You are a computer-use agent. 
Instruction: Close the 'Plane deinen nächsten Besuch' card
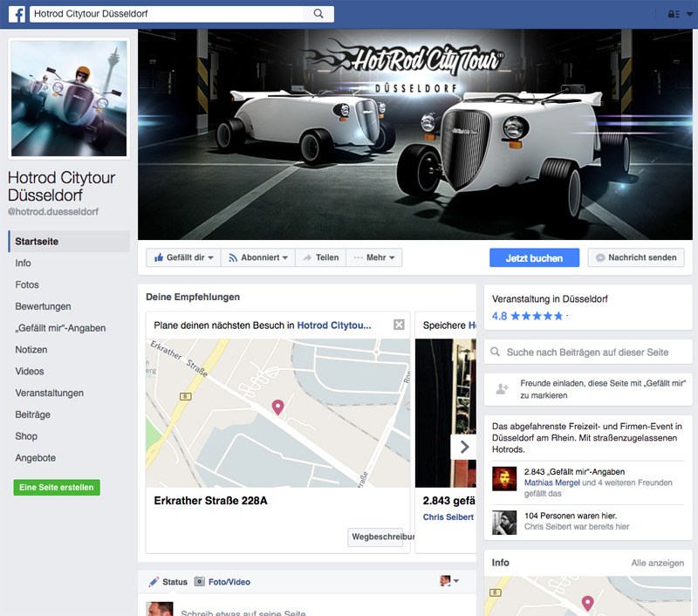399,325
